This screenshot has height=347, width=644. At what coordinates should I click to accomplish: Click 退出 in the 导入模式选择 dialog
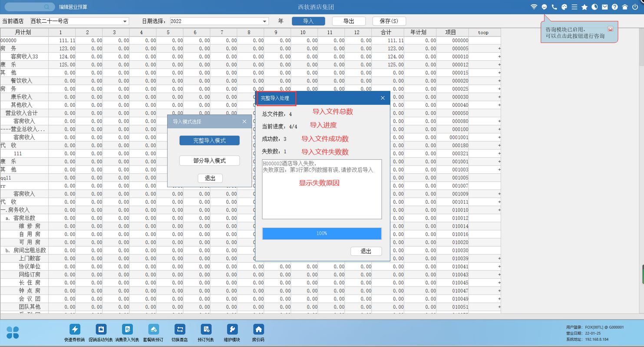[x=210, y=178]
